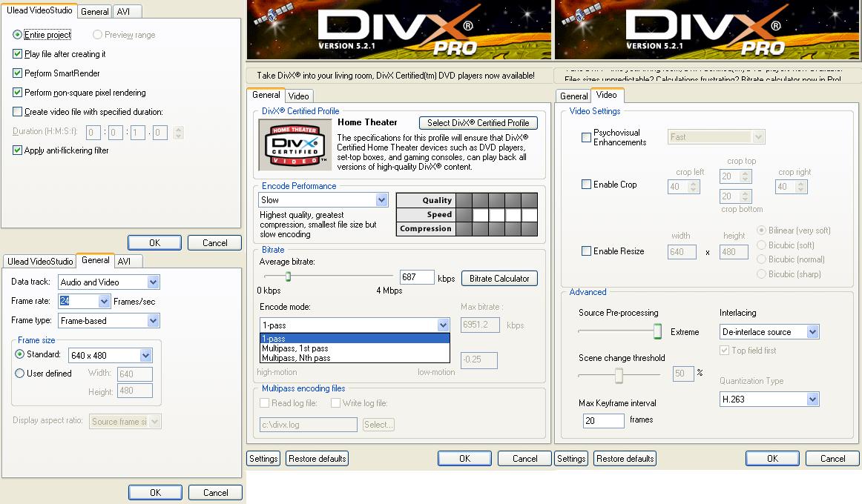Switch to Video tab in DivX bitrate dialog

point(298,96)
